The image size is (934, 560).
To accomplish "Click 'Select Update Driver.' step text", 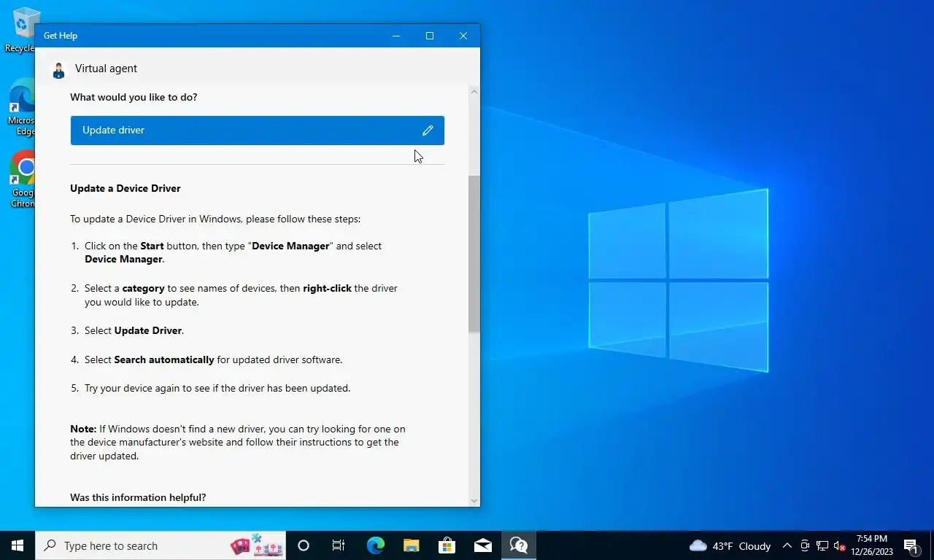I will click(x=134, y=330).
